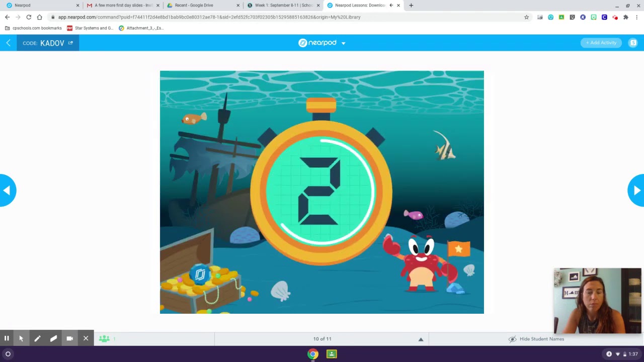Click the CODE: KADOV label
Screen dimensions: 644x362
click(43, 43)
